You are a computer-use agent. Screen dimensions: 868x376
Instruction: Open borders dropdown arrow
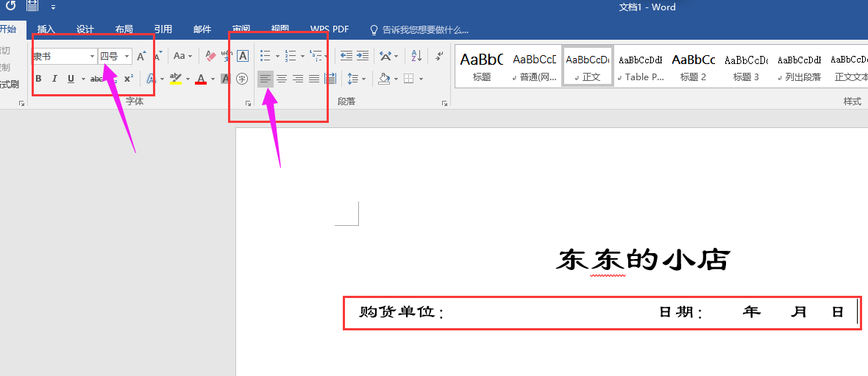pos(421,79)
